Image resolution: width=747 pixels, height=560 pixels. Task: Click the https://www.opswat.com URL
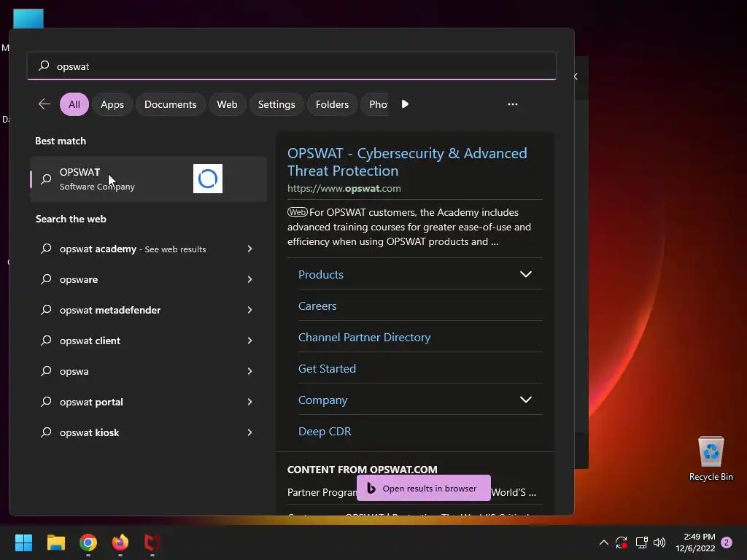pyautogui.click(x=344, y=188)
